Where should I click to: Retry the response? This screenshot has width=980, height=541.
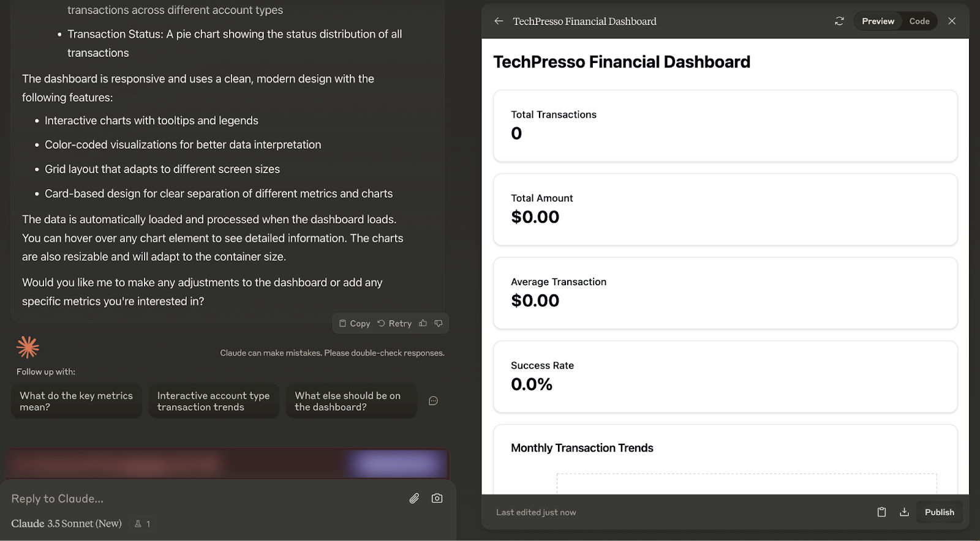click(394, 324)
